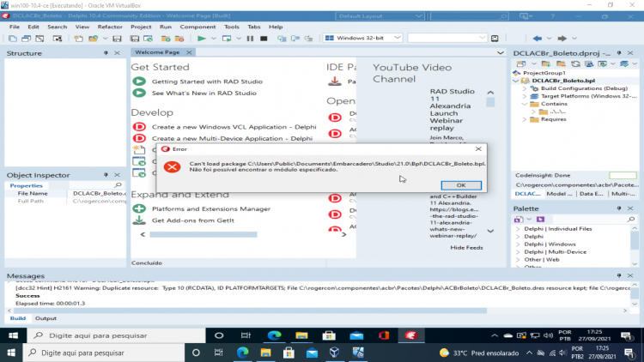
Task: Click the Build All stacked-layers icon
Action: pos(624,63)
